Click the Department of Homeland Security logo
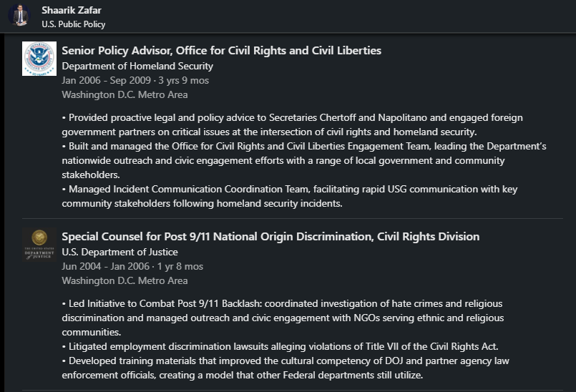Image resolution: width=576 pixels, height=392 pixels. 39,59
